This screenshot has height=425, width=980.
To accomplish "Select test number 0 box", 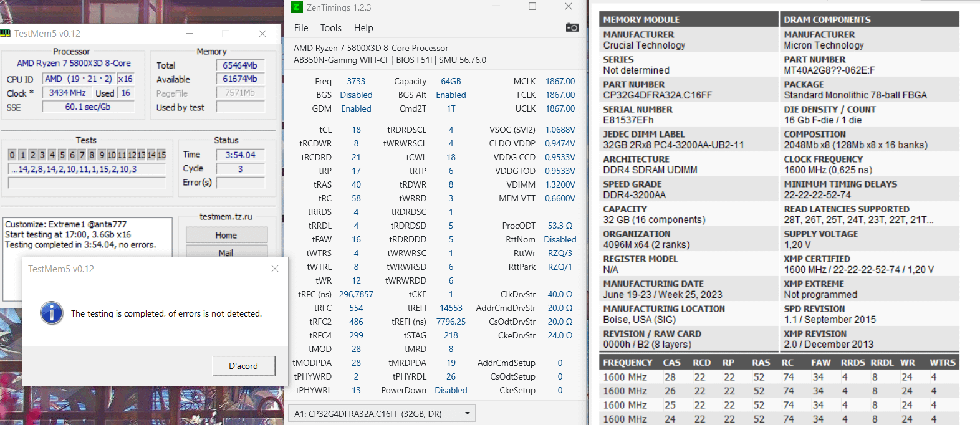I will pyautogui.click(x=12, y=155).
